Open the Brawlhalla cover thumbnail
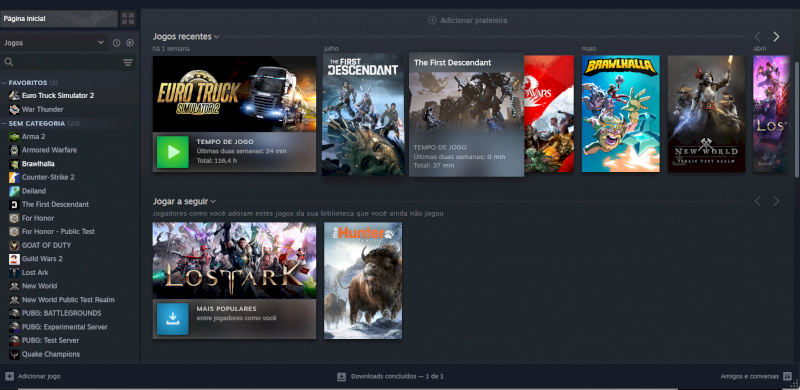This screenshot has width=800, height=390. coord(620,113)
